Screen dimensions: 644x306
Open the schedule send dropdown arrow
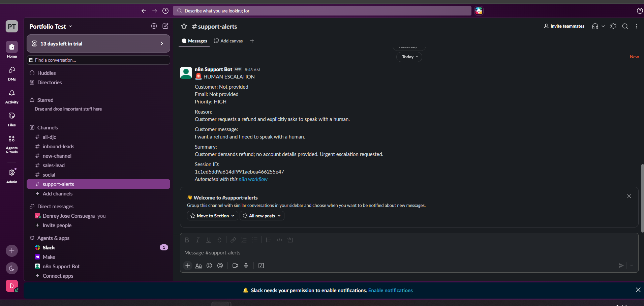click(632, 266)
